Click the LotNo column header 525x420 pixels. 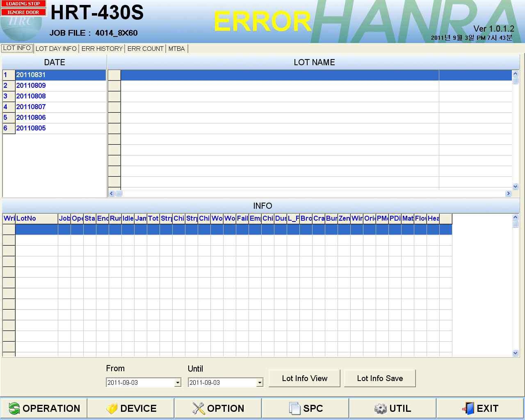[37, 219]
